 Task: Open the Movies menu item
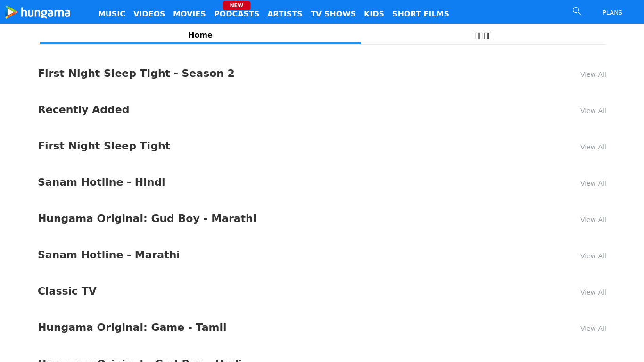tap(189, 14)
